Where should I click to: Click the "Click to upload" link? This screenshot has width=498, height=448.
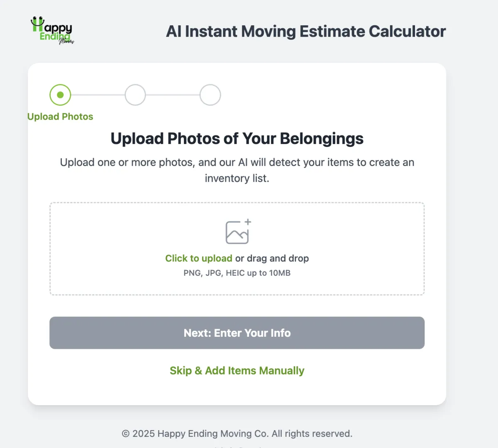199,258
